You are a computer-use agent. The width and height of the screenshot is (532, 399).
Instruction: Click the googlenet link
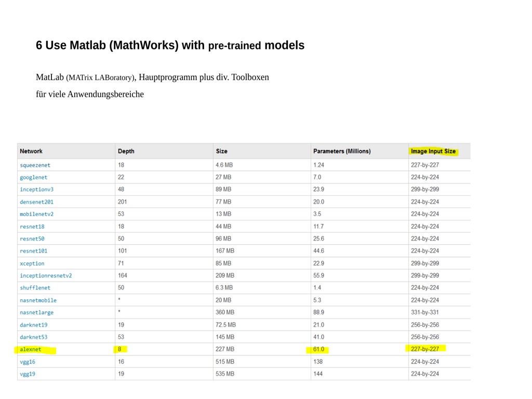pos(33,178)
